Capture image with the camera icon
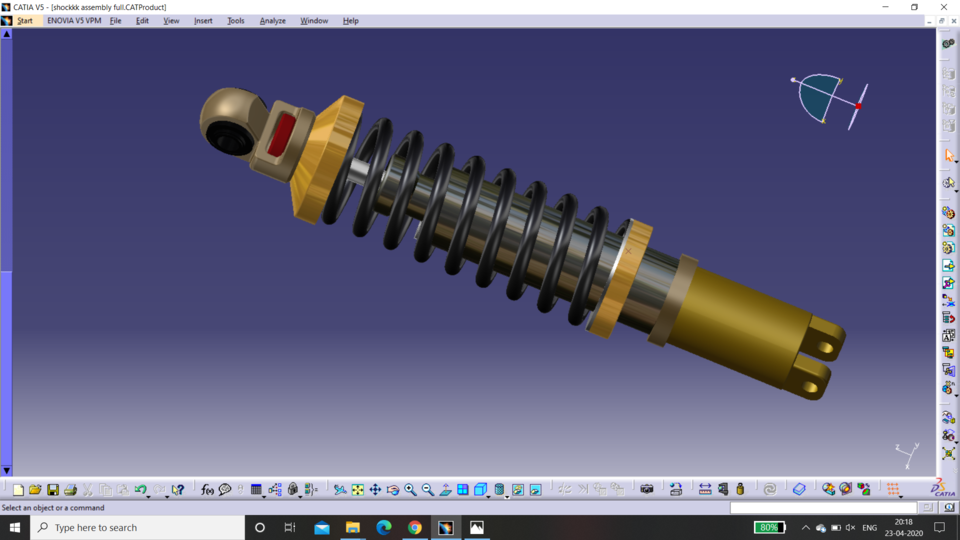960x540 pixels. click(647, 489)
